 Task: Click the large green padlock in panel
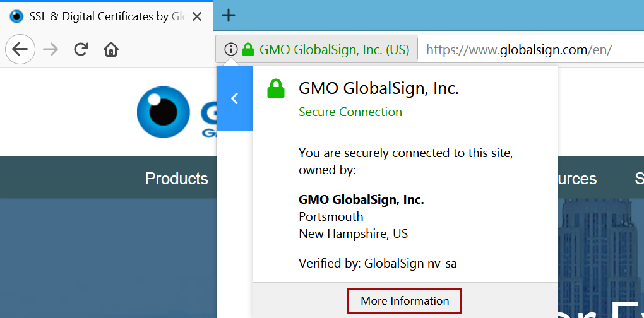click(276, 90)
